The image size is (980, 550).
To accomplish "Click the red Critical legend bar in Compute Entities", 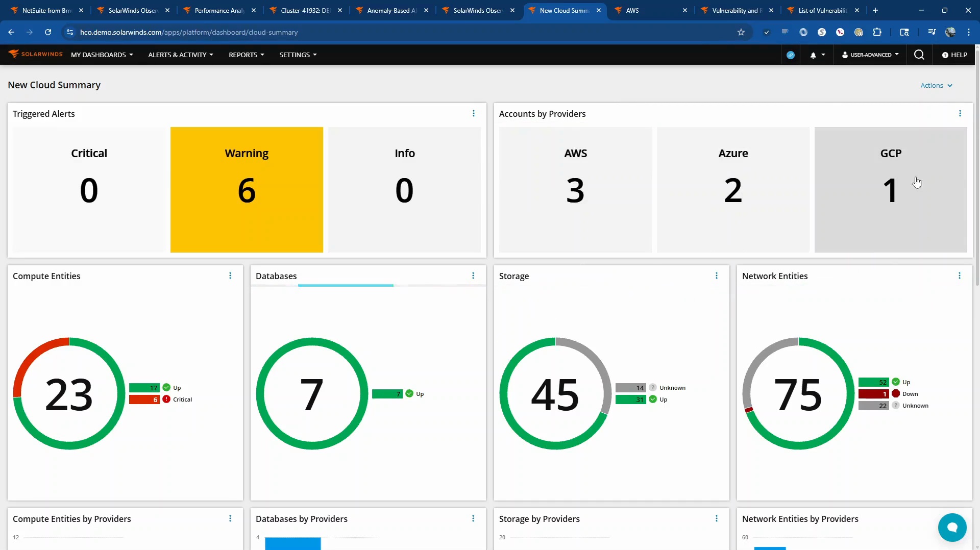I will pyautogui.click(x=144, y=399).
